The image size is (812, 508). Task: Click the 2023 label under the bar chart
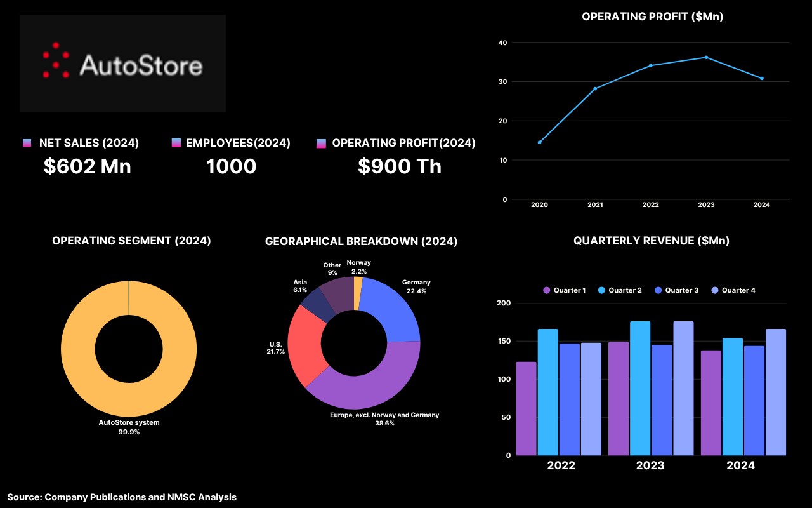pyautogui.click(x=650, y=465)
